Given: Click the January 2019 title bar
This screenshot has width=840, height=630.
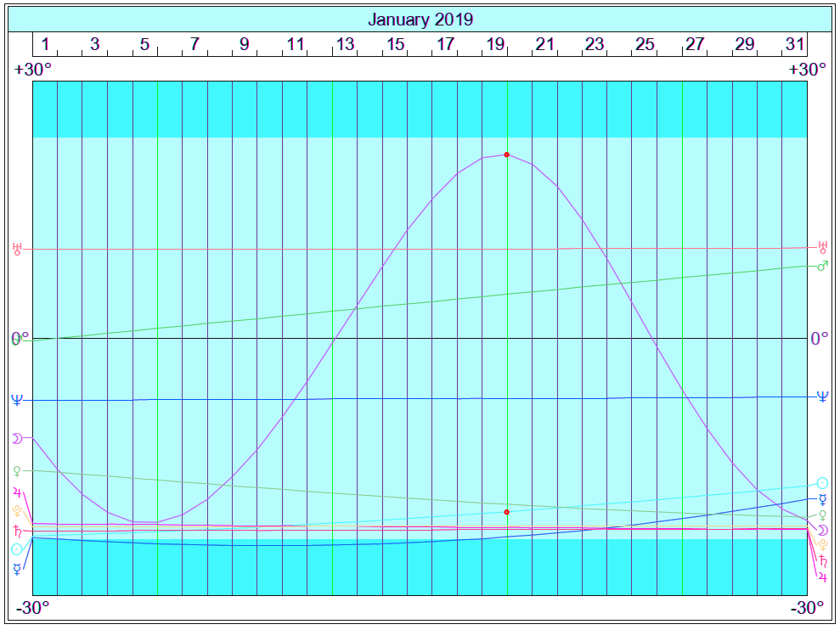Looking at the screenshot, I should [420, 20].
